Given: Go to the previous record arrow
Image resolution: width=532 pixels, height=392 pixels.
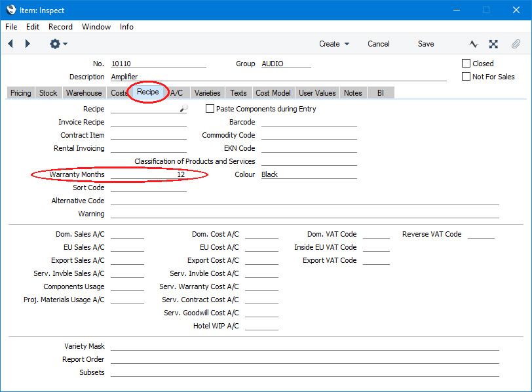Looking at the screenshot, I should (x=10, y=44).
